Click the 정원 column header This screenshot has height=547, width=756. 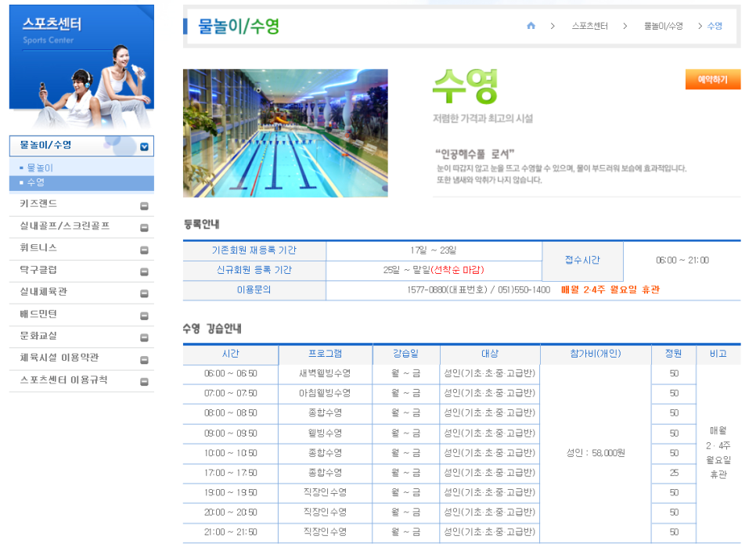point(674,354)
